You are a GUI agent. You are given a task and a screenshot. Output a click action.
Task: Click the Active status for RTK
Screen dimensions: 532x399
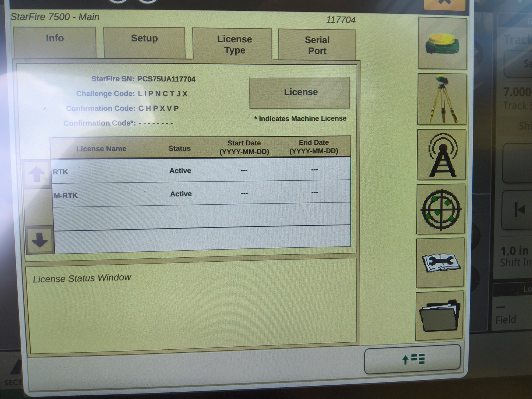[x=180, y=170]
